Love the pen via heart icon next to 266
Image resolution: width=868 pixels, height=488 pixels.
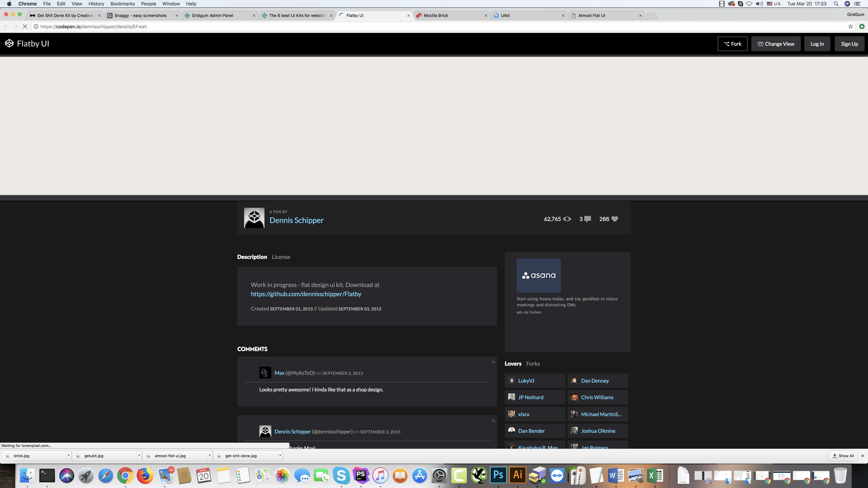pyautogui.click(x=615, y=219)
